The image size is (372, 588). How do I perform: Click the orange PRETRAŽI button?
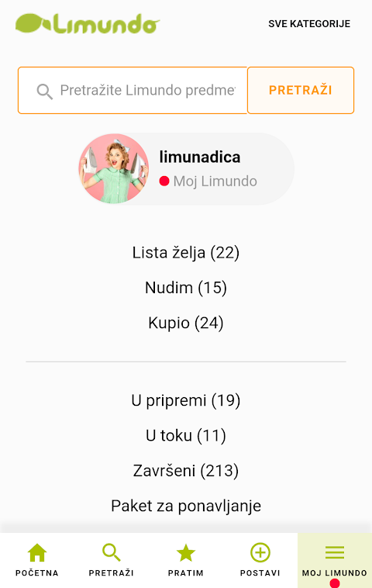pyautogui.click(x=301, y=91)
